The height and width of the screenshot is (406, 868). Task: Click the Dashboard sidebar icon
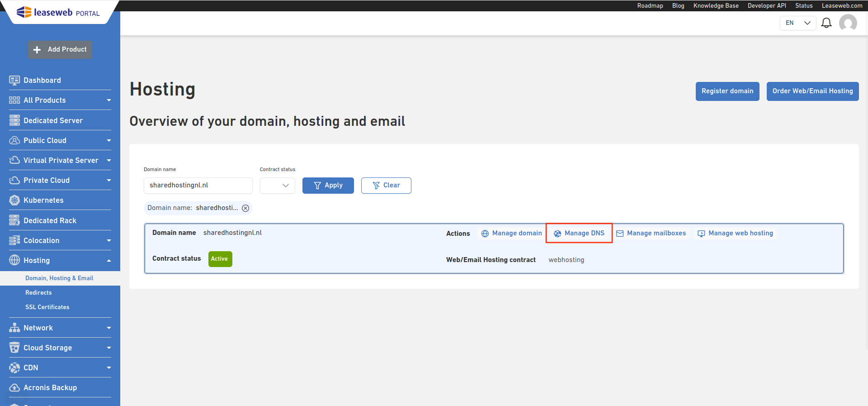(x=14, y=80)
